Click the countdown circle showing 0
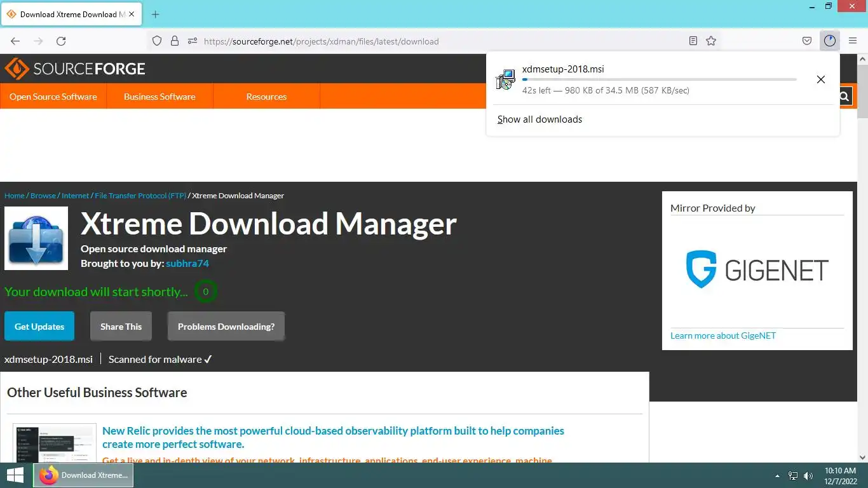 pos(205,292)
